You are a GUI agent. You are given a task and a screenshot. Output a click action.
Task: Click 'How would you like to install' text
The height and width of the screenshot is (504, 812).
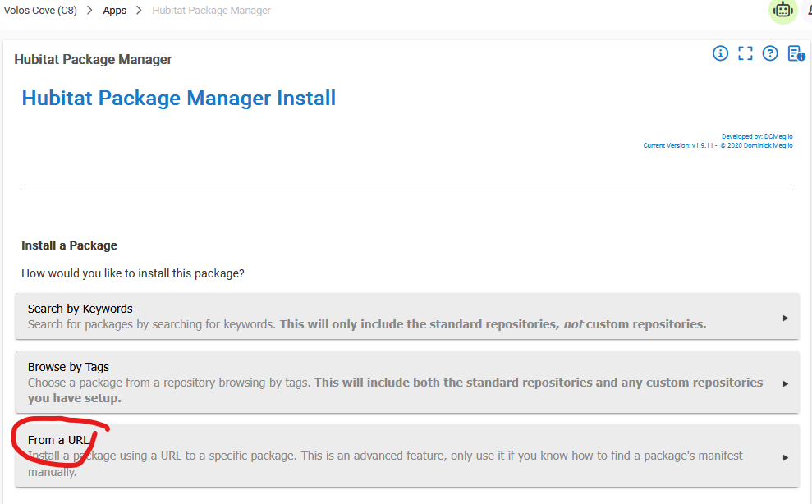[132, 273]
